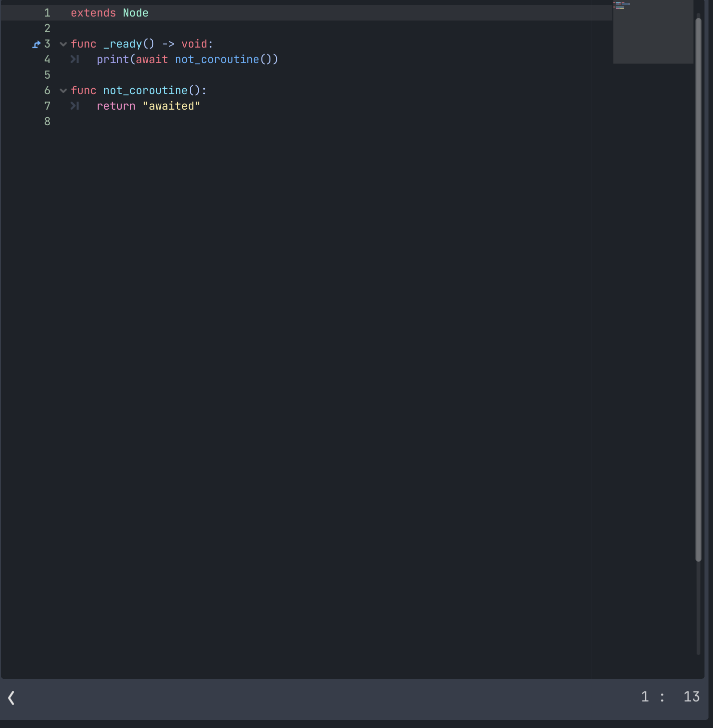Screen dimensions: 713x728
Task: Click the 'void' return type on line 3
Action: (195, 44)
